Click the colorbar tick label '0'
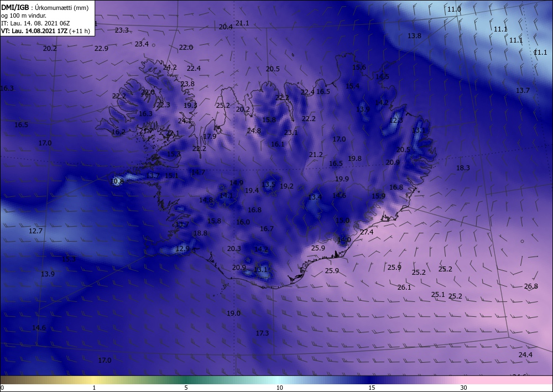This screenshot has height=392, width=553. point(2,388)
